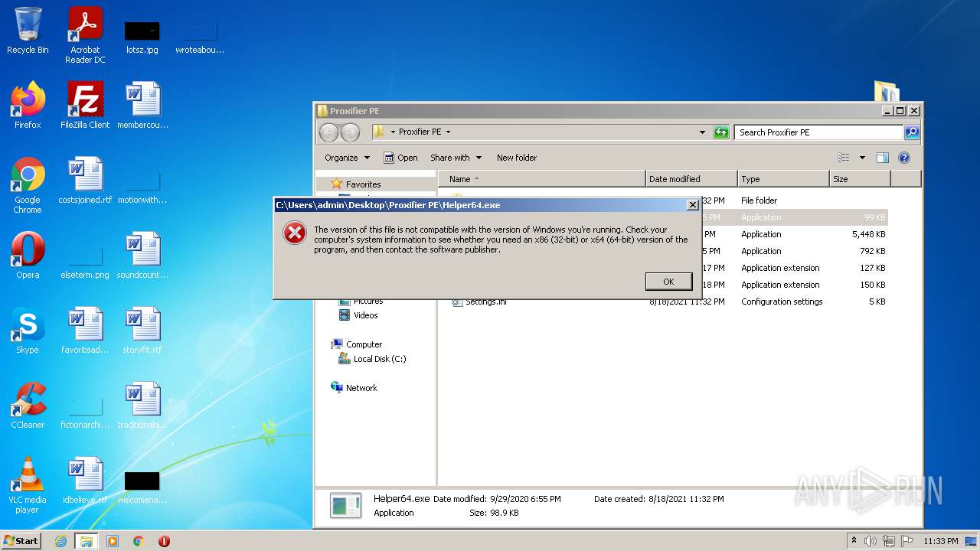Click Chrome icon in taskbar
The height and width of the screenshot is (551, 980).
(139, 541)
